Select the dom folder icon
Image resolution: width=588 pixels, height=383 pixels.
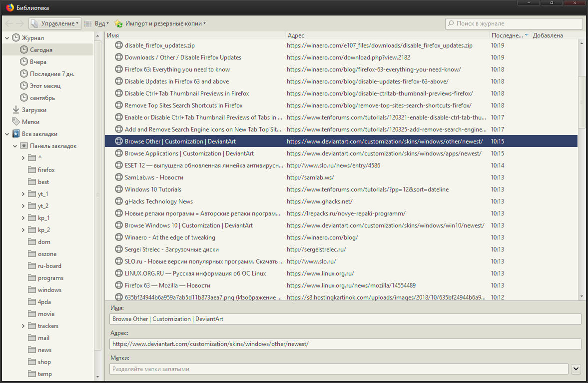pyautogui.click(x=32, y=242)
